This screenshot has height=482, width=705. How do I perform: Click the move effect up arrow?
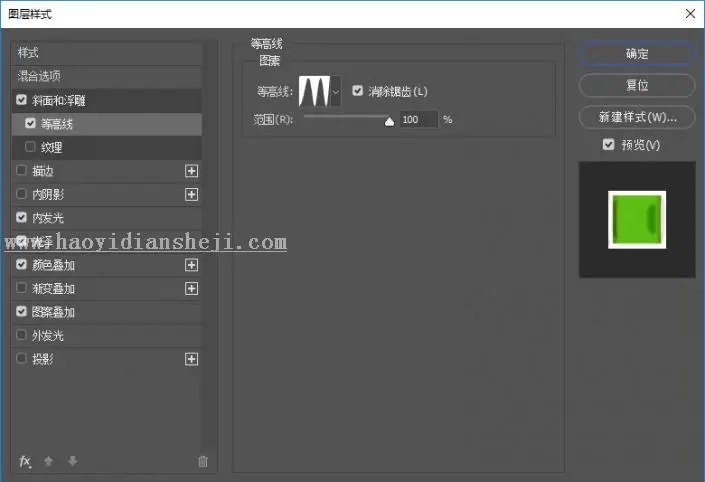coord(49,461)
